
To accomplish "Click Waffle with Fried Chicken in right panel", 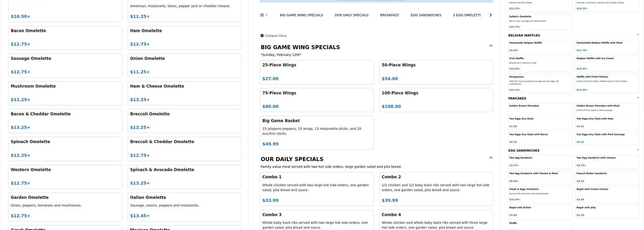I will point(607,83).
